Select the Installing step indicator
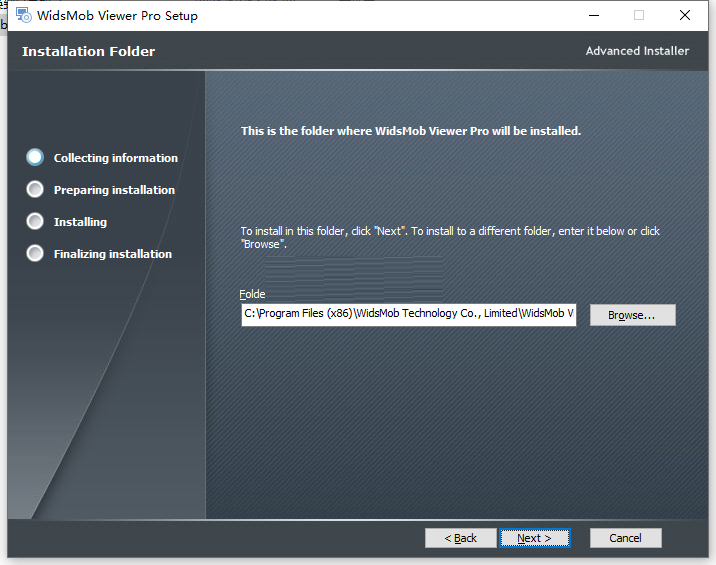Image resolution: width=716 pixels, height=565 pixels. 35,221
